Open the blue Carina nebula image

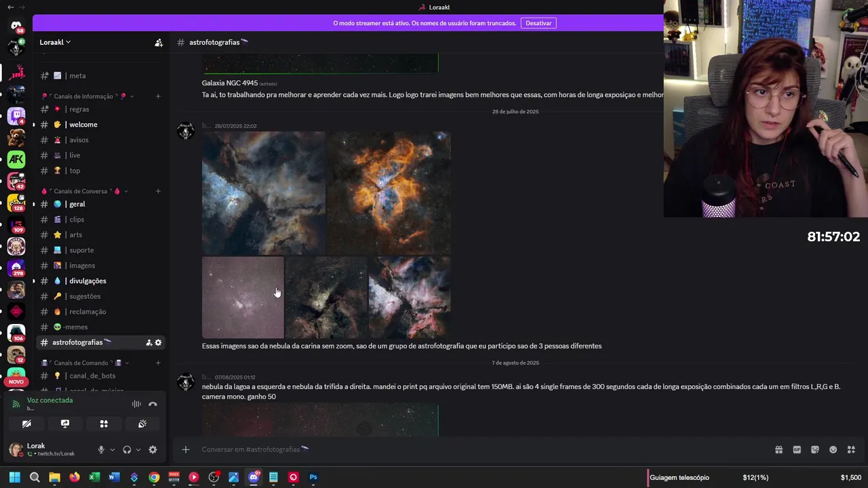pyautogui.click(x=264, y=193)
